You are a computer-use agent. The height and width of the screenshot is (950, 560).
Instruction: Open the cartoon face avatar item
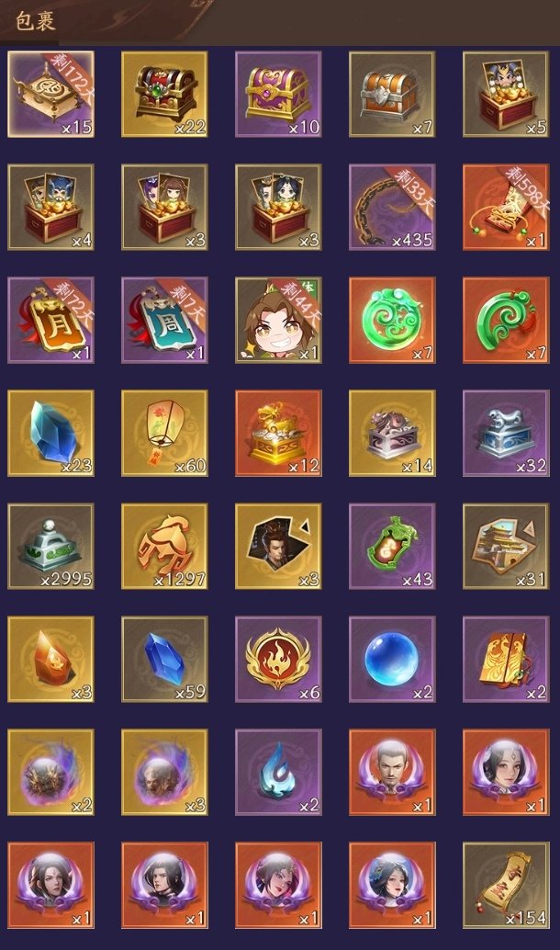(x=278, y=320)
